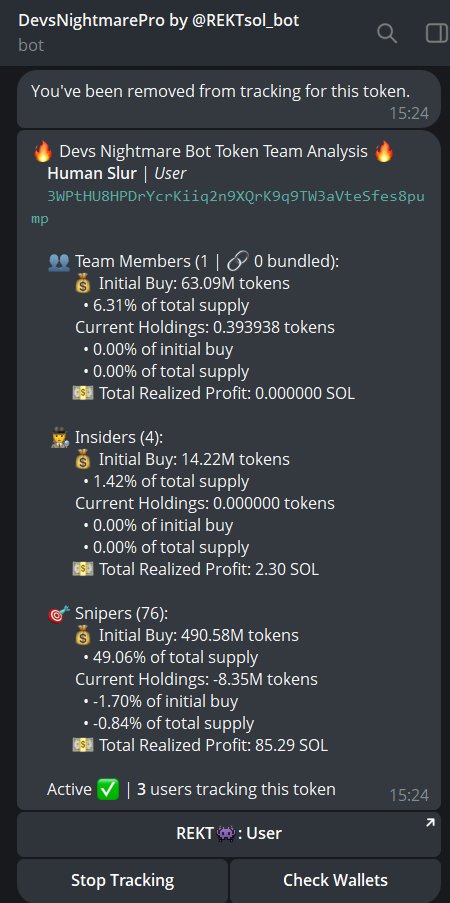The height and width of the screenshot is (903, 450).
Task: Copy the token address 3WPtHU8HPDr...
Action: (228, 207)
